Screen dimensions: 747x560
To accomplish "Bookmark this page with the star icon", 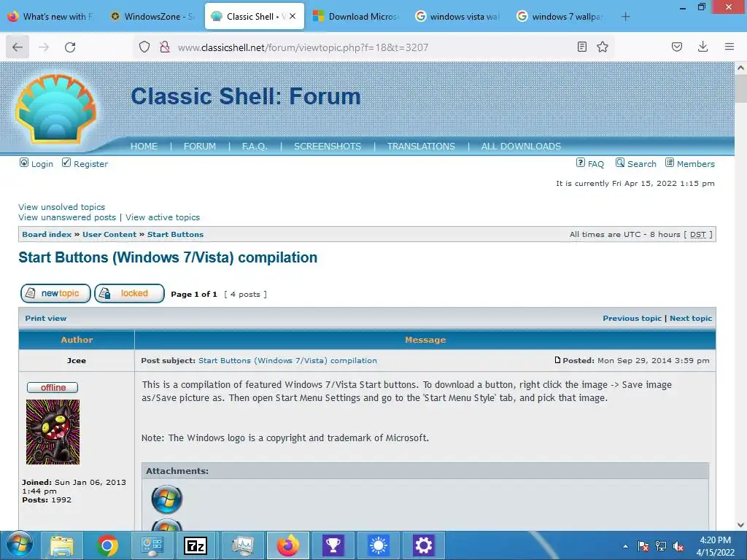I will (x=603, y=47).
